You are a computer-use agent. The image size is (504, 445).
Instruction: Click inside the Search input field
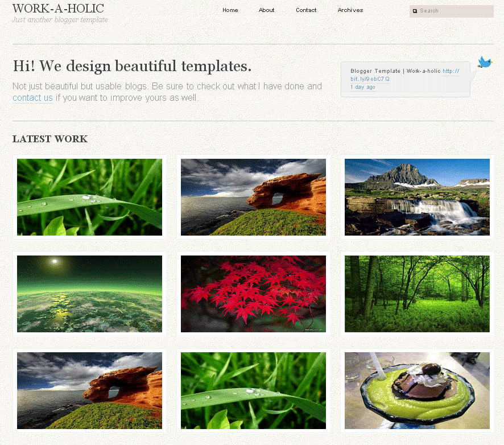coord(455,11)
